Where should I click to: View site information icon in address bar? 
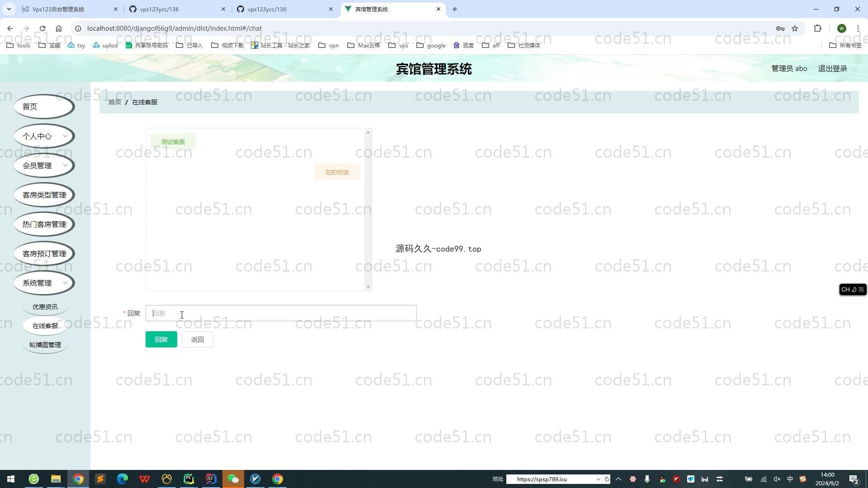78,28
